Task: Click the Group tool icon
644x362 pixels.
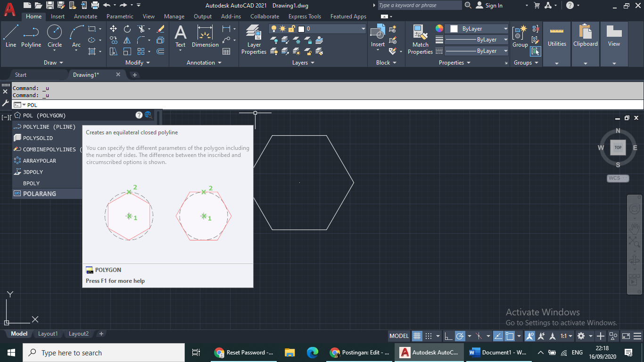Action: [520, 36]
